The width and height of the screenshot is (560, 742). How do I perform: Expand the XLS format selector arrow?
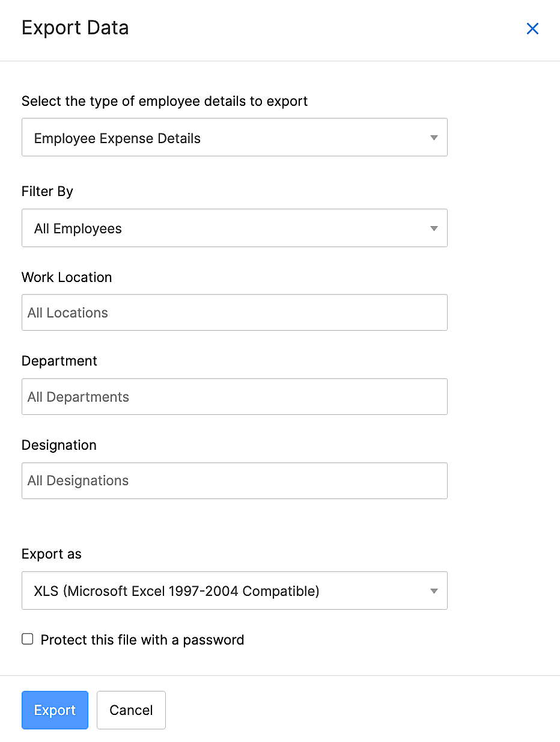coord(433,590)
